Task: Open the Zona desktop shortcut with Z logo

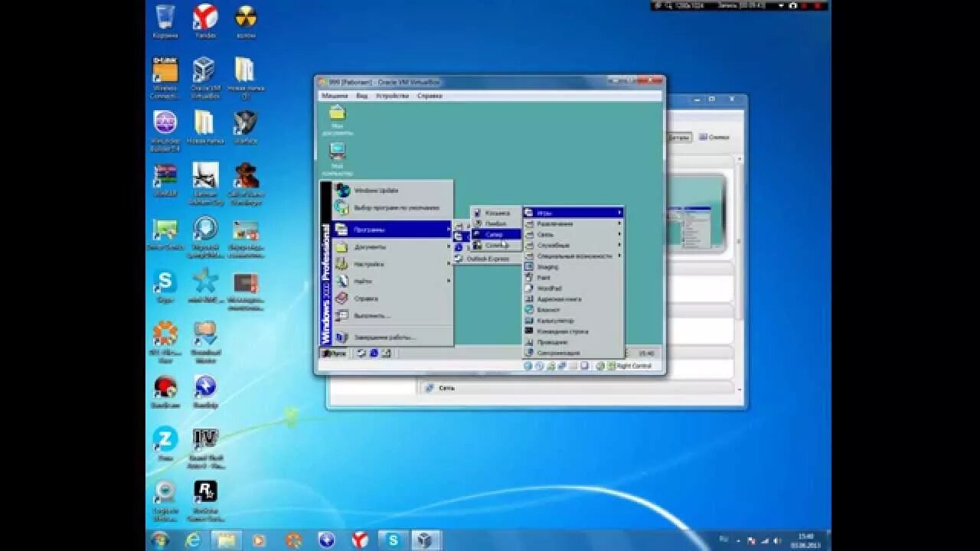Action: click(x=165, y=444)
